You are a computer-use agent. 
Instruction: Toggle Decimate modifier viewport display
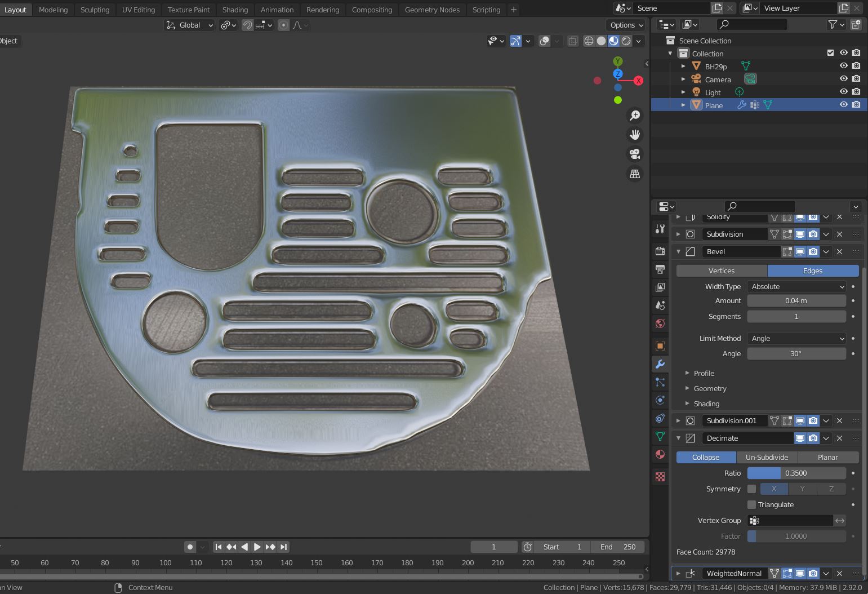(x=800, y=438)
